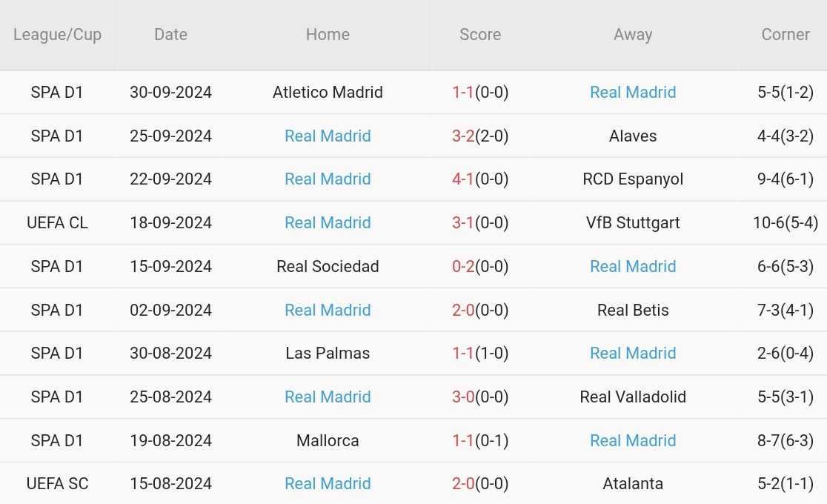This screenshot has height=504, width=827.
Task: Click Mallorca home team name
Action: [328, 441]
